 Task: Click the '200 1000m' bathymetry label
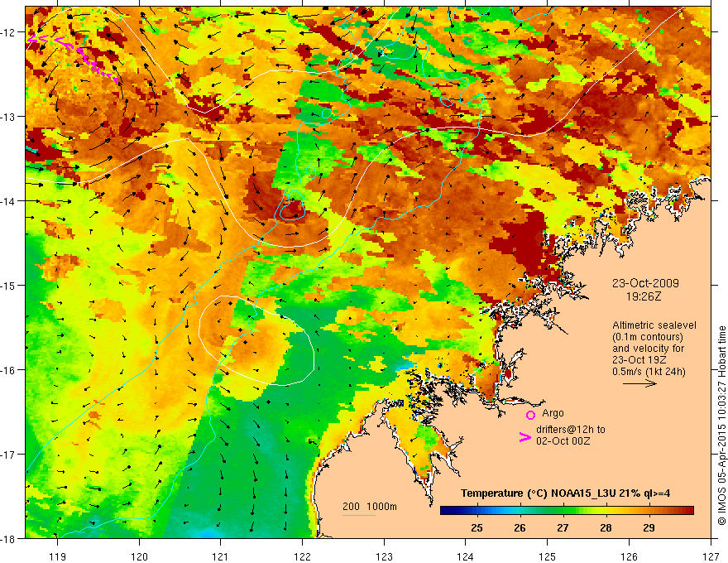click(x=370, y=507)
